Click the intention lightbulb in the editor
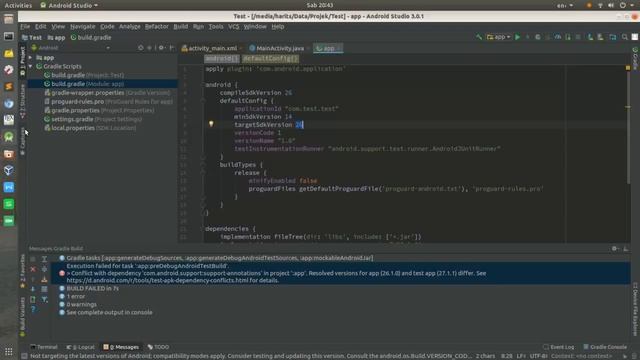The width and height of the screenshot is (640, 360). point(211,124)
